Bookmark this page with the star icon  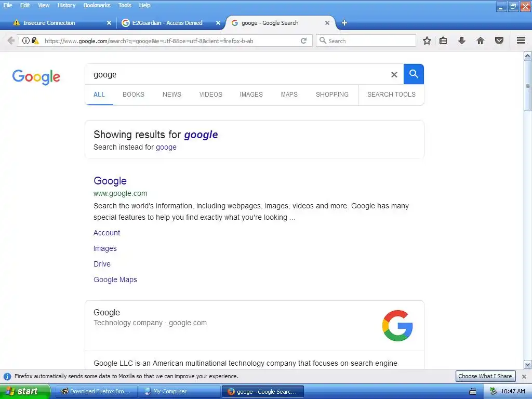tap(427, 41)
